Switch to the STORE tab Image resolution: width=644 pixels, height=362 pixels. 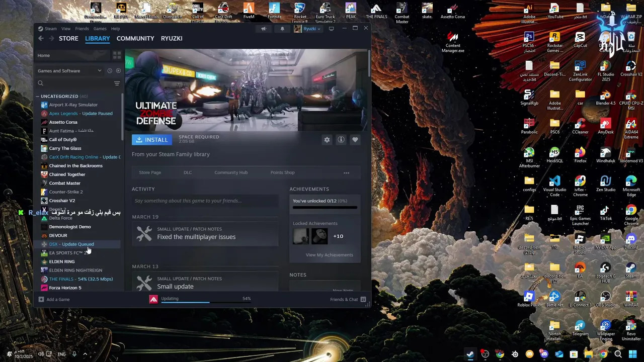pyautogui.click(x=68, y=38)
